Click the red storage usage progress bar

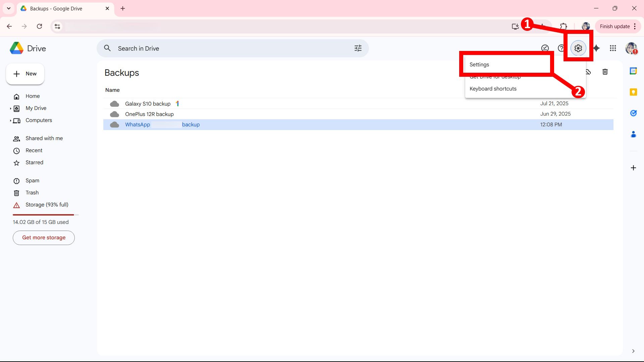coord(43,215)
